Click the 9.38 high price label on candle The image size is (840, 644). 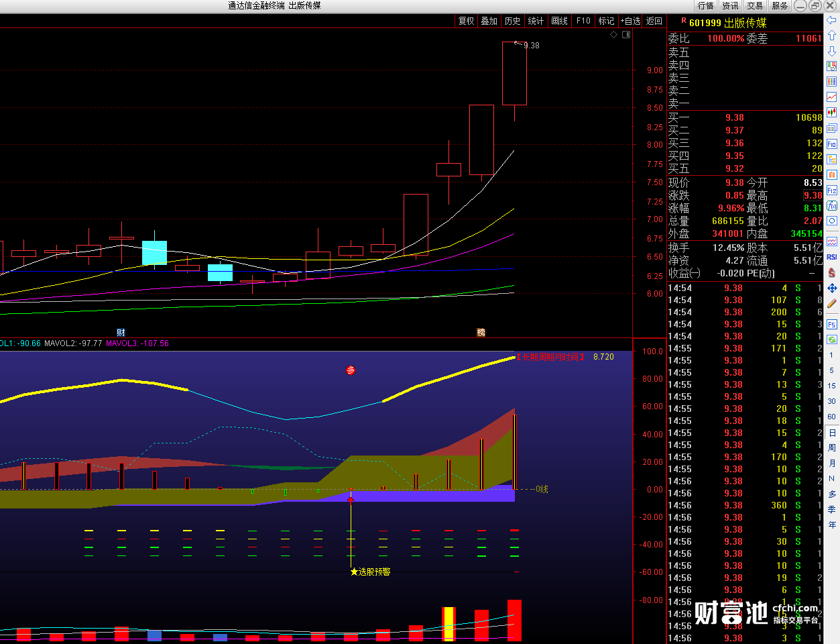click(x=532, y=46)
